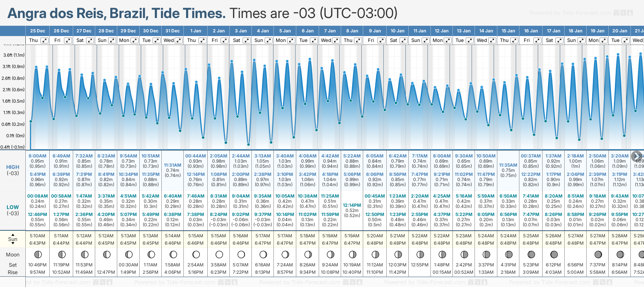
Task: Click the LOW (-03) row label
Action: (x=12, y=210)
